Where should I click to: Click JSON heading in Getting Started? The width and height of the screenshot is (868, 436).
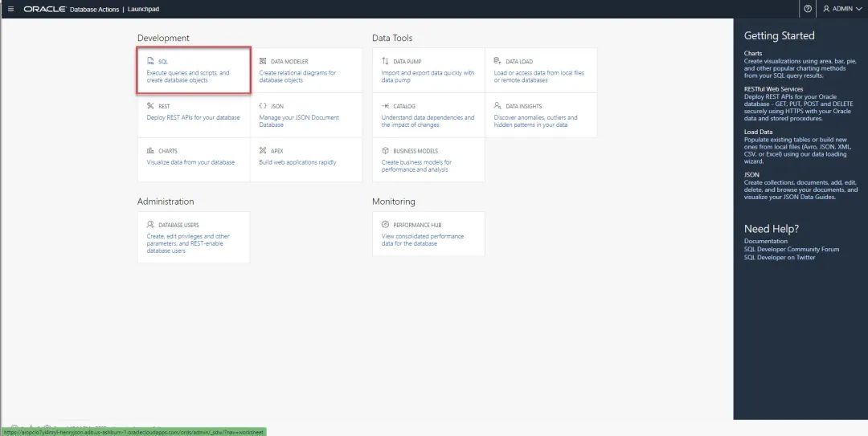(751, 175)
